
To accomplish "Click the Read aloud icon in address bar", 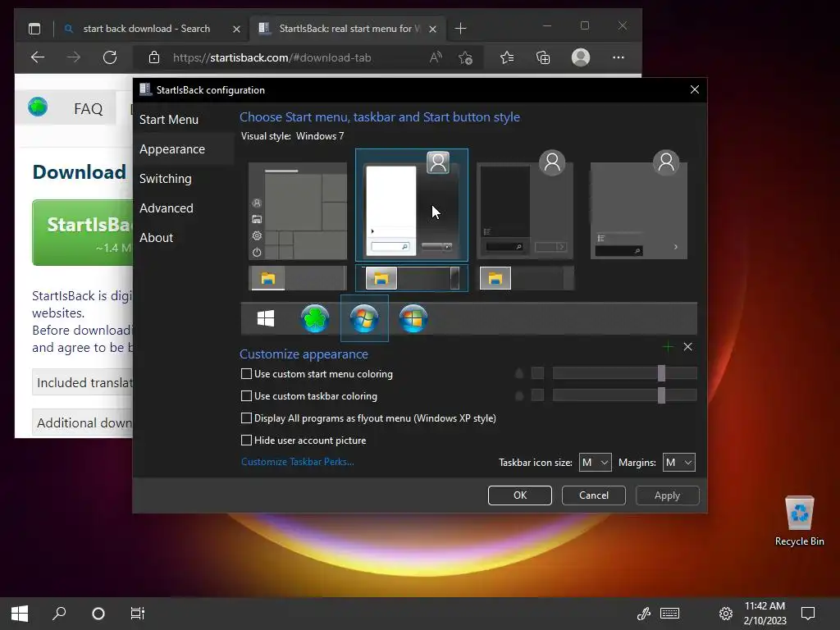I will click(x=436, y=57).
